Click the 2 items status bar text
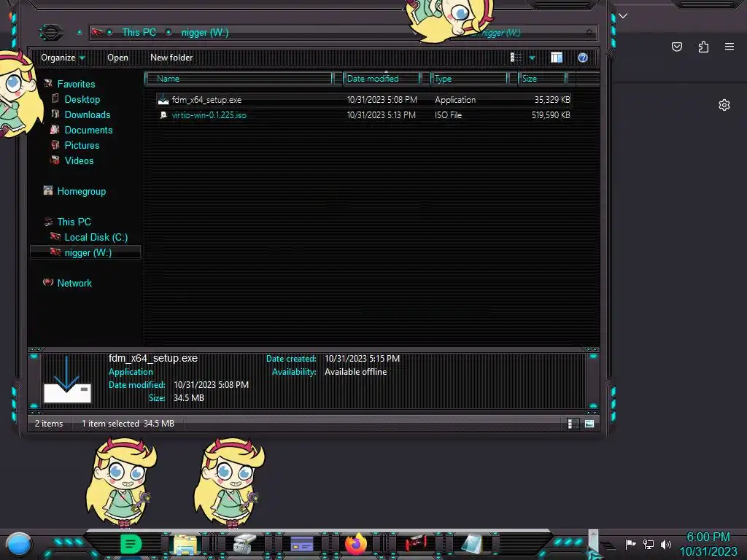This screenshot has width=747, height=560. [x=49, y=424]
